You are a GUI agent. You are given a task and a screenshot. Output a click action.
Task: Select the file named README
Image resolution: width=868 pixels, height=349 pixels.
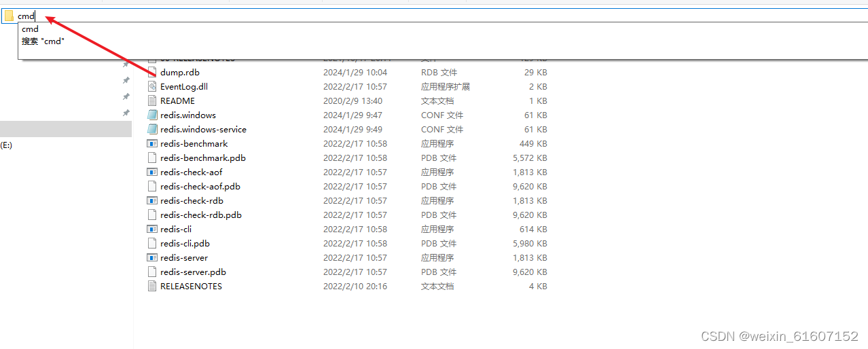(x=177, y=100)
